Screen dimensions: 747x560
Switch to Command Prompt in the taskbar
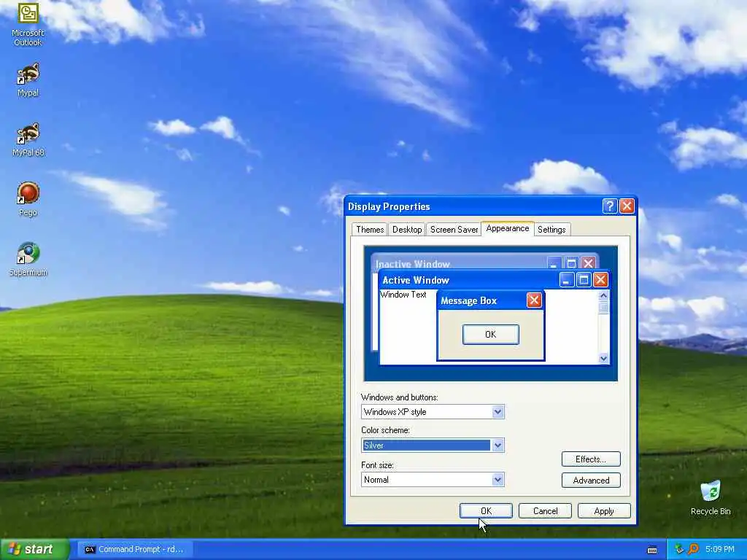133,549
